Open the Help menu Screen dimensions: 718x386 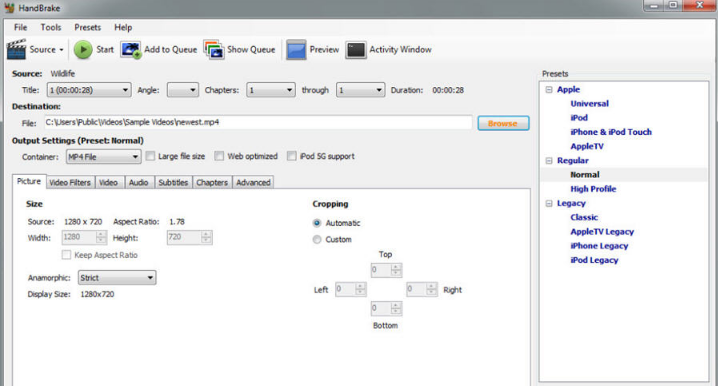coord(123,27)
